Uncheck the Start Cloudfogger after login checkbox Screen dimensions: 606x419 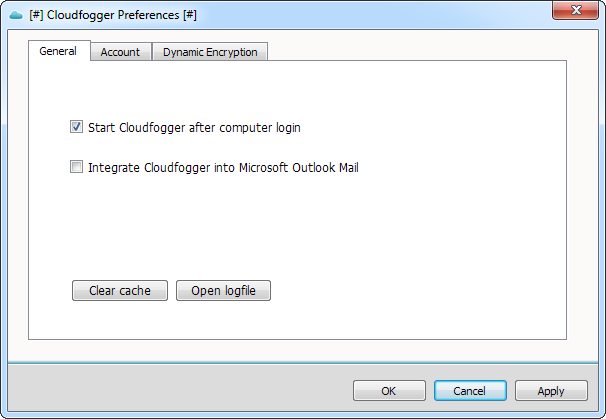click(76, 126)
